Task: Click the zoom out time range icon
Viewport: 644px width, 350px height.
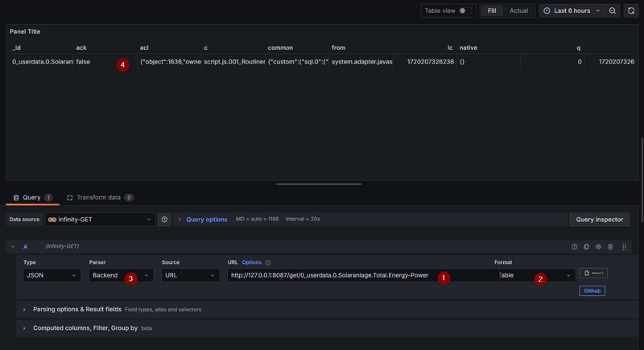Action: coord(612,10)
